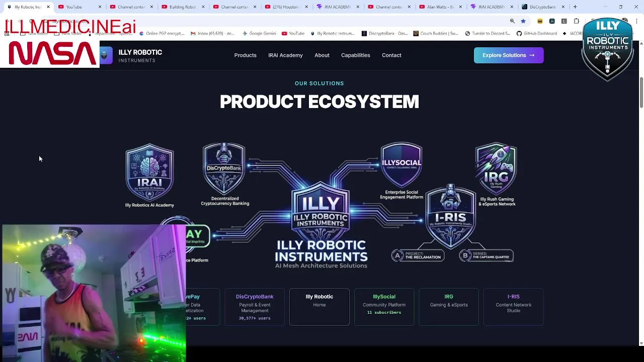Open the DisCryptoBank Payroll & Event card
This screenshot has width=644, height=362.
255,307
